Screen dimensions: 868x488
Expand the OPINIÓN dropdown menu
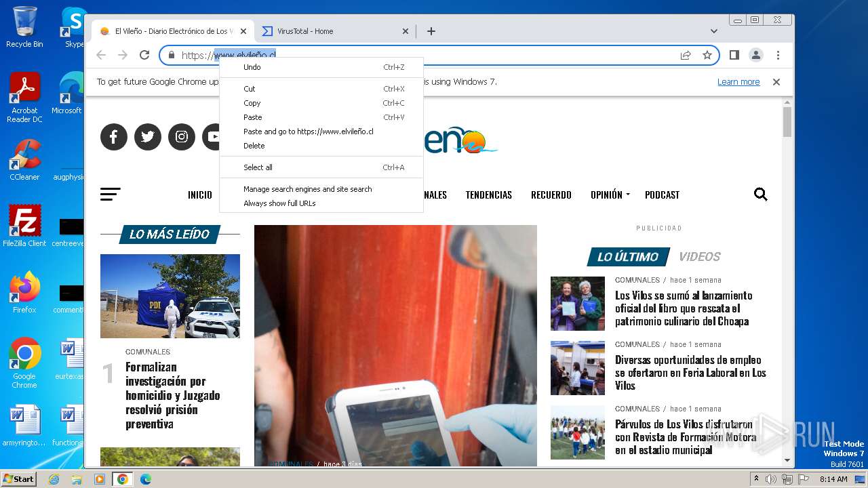[610, 195]
